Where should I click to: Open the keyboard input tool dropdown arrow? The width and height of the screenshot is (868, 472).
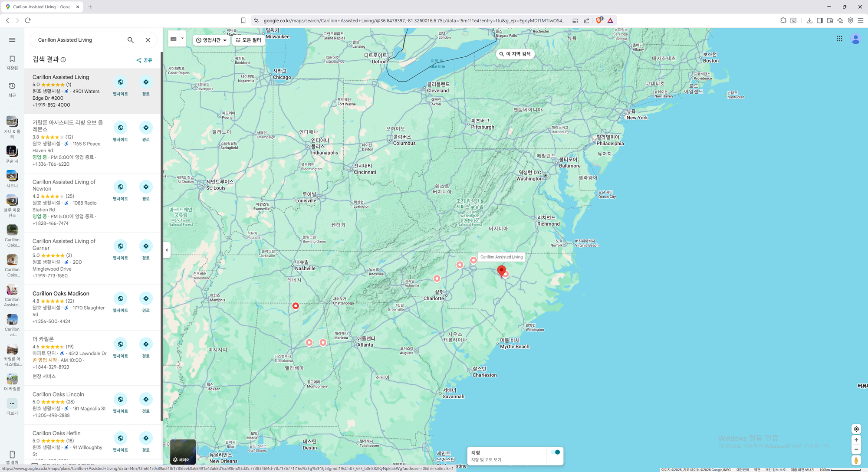[182, 39]
